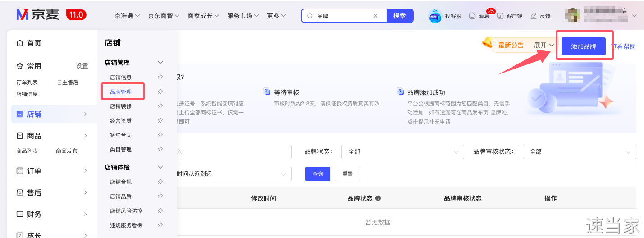Click the 添加品牌 button

coord(583,46)
